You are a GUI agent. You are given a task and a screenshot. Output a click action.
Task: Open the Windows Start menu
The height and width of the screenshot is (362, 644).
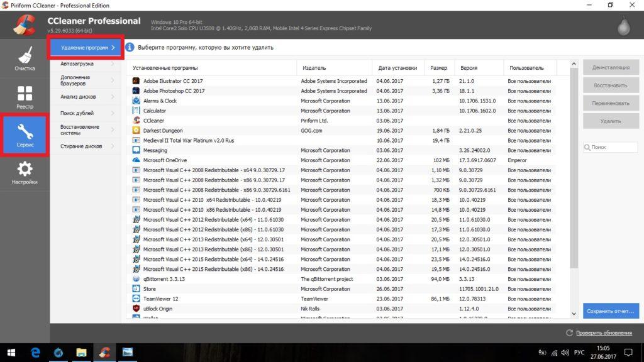[x=11, y=353]
